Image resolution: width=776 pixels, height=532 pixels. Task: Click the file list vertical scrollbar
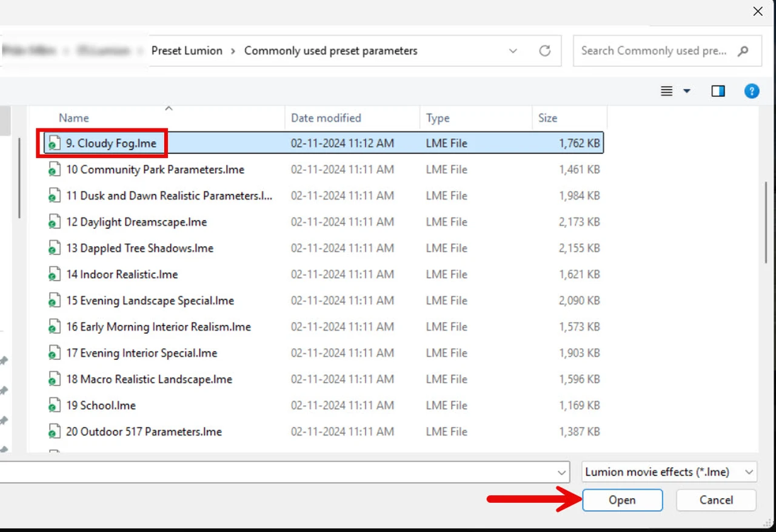(x=766, y=222)
